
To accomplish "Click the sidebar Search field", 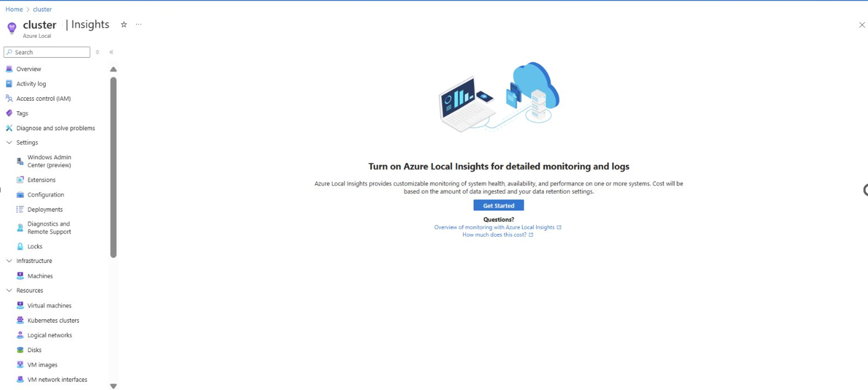I will point(47,52).
